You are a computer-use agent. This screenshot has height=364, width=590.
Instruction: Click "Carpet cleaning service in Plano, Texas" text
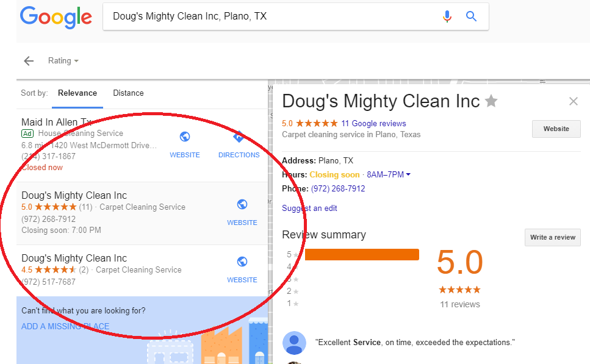coord(351,135)
